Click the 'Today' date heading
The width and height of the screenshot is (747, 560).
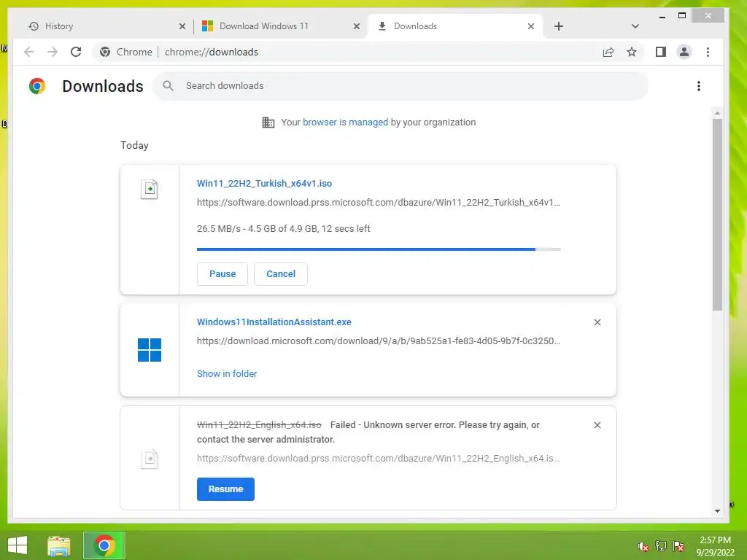point(134,145)
